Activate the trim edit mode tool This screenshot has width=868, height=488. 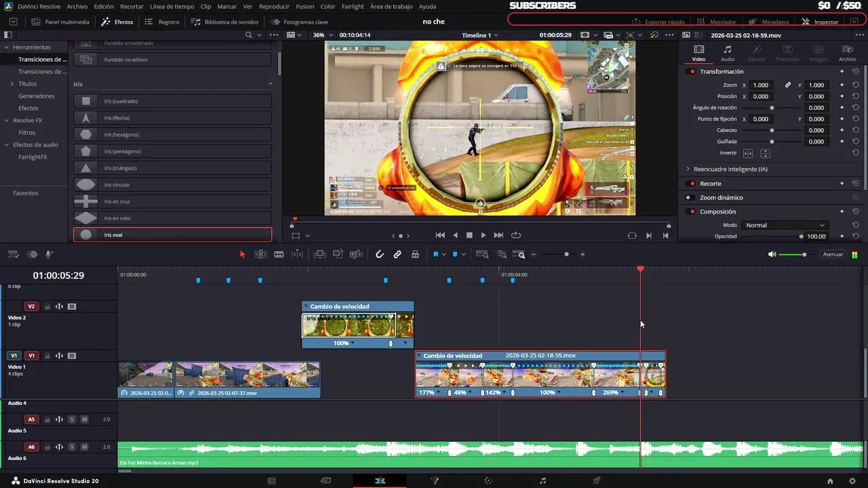pos(260,254)
